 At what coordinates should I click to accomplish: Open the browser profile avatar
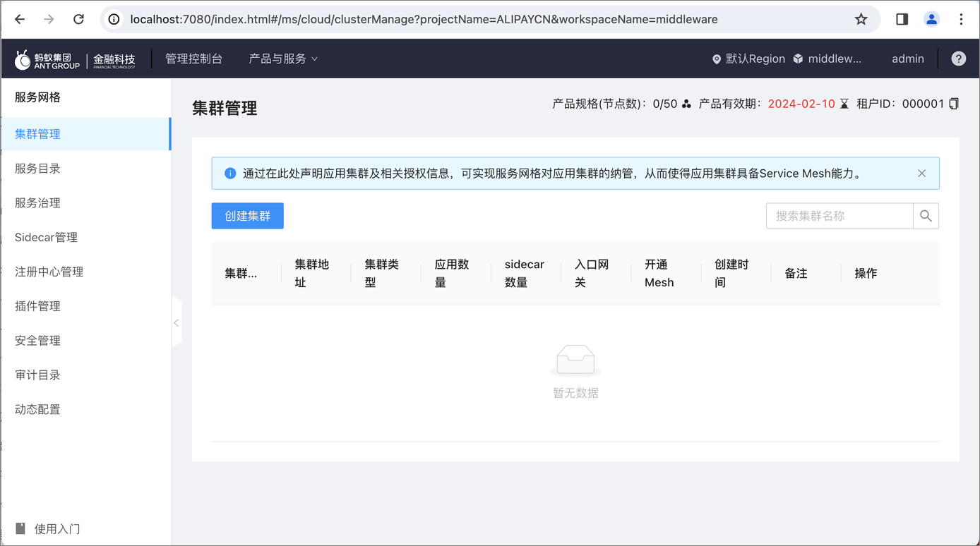(931, 19)
